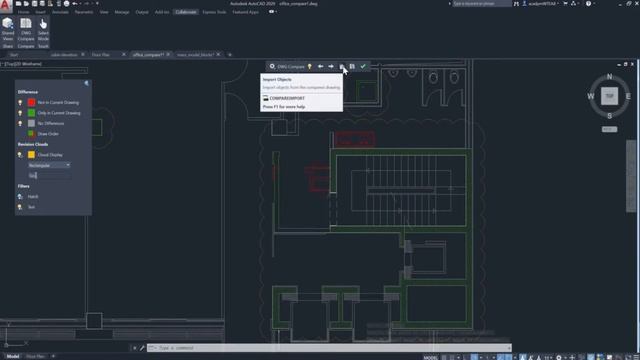The height and width of the screenshot is (360, 640).
Task: Toggle the No Differences bulb
Action: [x=20, y=123]
